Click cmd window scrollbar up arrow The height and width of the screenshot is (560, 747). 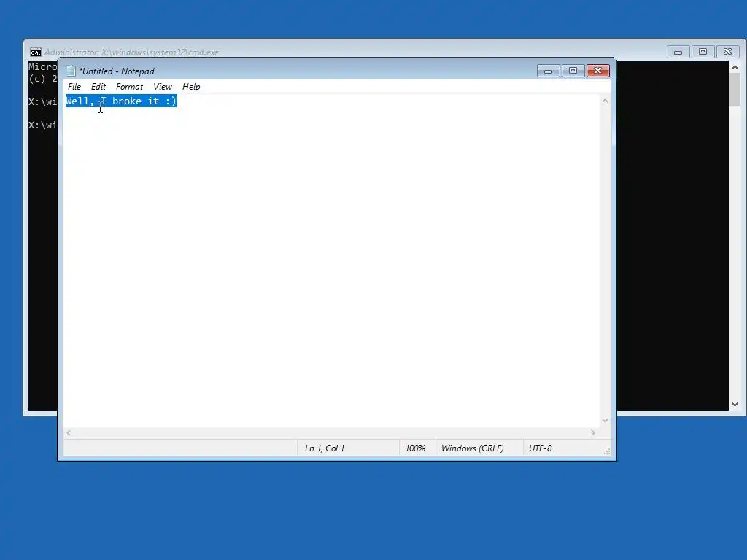735,68
